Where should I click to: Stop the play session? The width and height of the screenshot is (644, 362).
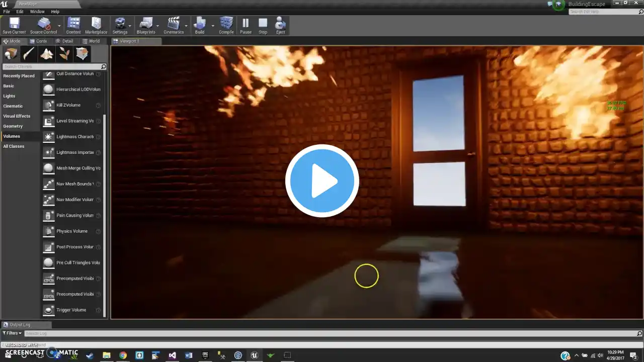pos(263,25)
